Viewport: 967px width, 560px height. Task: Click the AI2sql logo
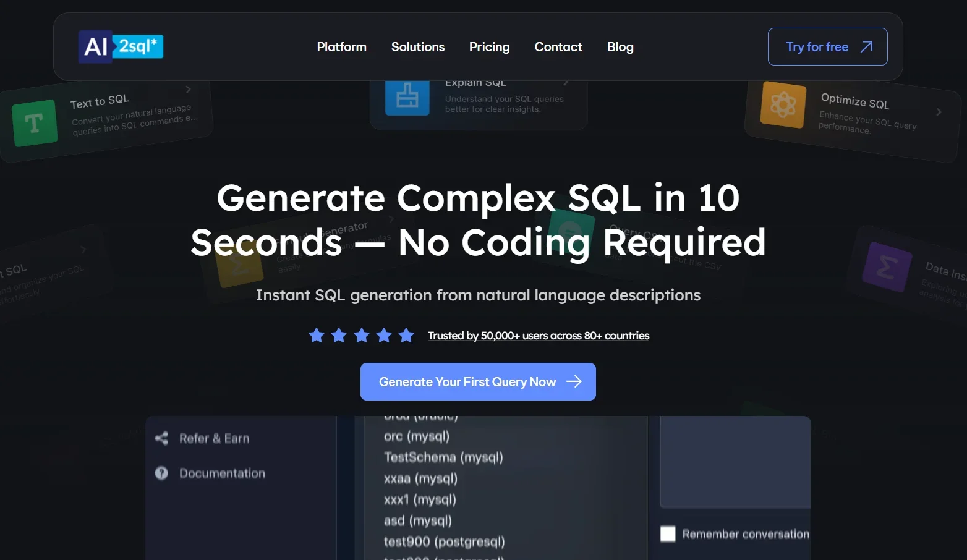121,47
